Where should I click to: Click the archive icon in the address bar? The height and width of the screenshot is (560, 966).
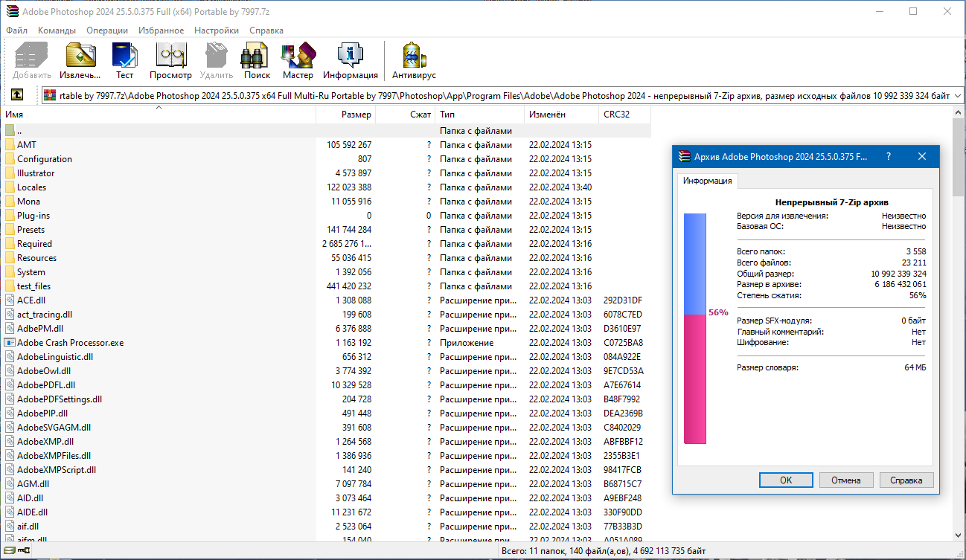coord(49,94)
